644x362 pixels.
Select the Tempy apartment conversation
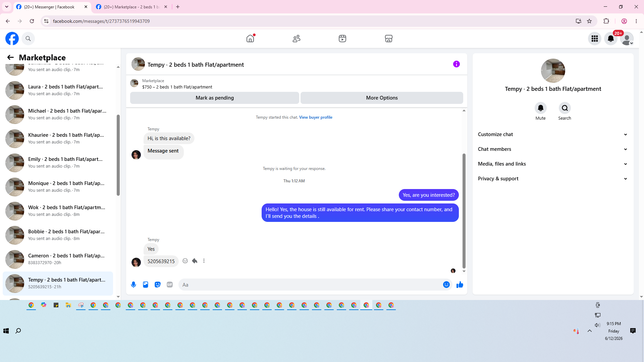click(58, 283)
